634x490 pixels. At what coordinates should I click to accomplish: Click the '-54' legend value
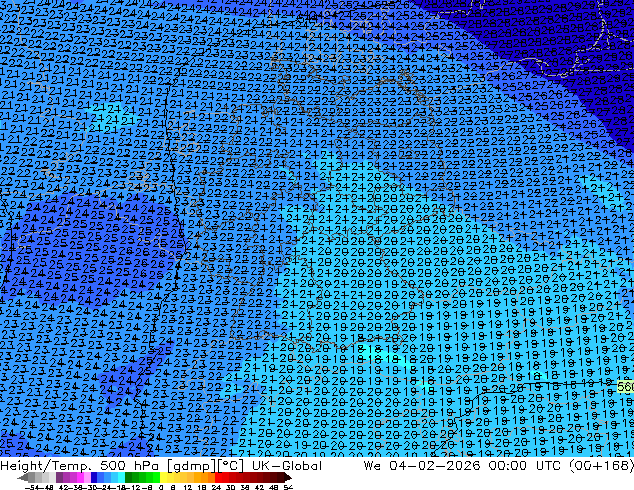tap(32, 487)
